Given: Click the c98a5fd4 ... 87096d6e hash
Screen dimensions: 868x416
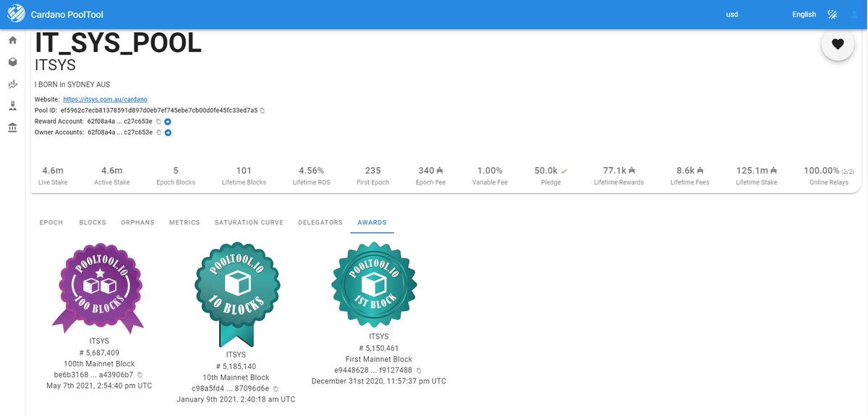Looking at the screenshot, I should coord(231,389).
